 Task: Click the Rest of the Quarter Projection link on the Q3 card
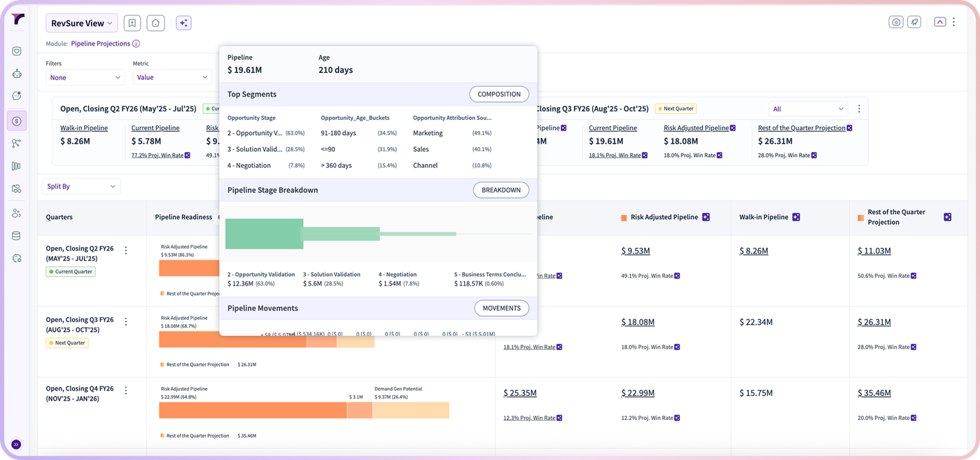pos(801,128)
